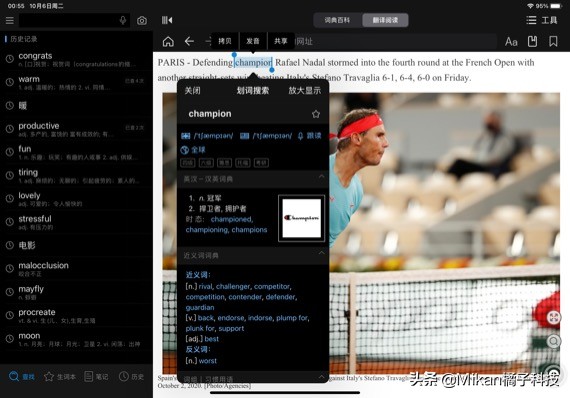Collapse the 英汉-汉英词典 section

(x=321, y=177)
